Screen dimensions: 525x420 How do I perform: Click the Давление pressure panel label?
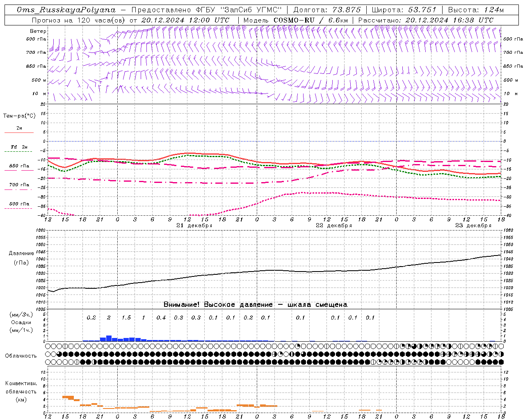coord(21,253)
